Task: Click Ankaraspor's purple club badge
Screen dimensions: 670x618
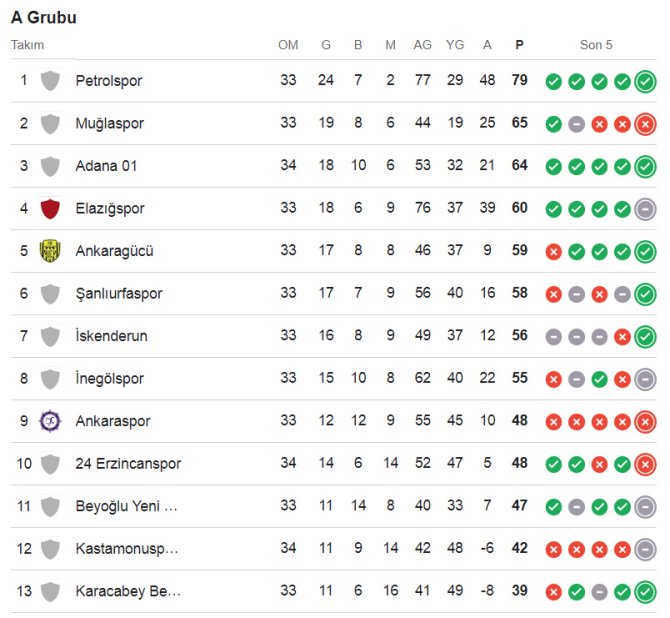Action: 50,421
